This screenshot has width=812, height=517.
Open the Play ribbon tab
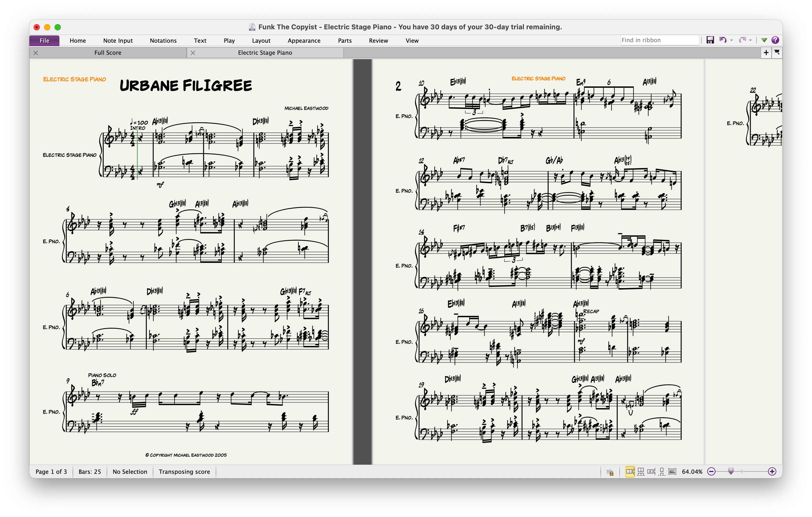(229, 40)
